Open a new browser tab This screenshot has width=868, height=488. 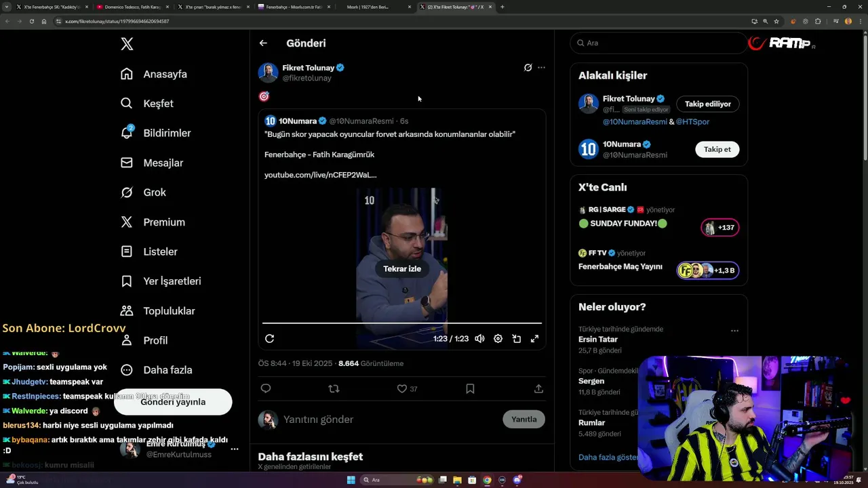click(502, 7)
